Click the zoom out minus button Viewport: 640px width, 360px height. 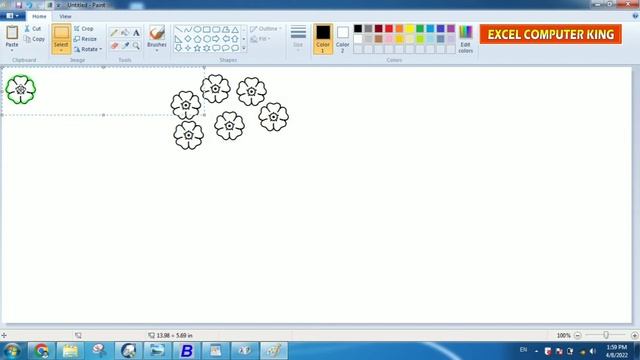pos(578,336)
